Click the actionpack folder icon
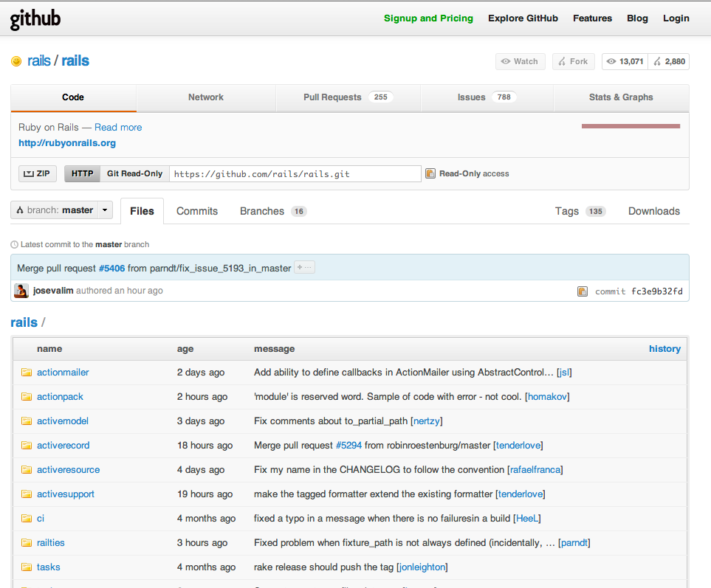Viewport: 711px width, 588px height. pyautogui.click(x=27, y=397)
